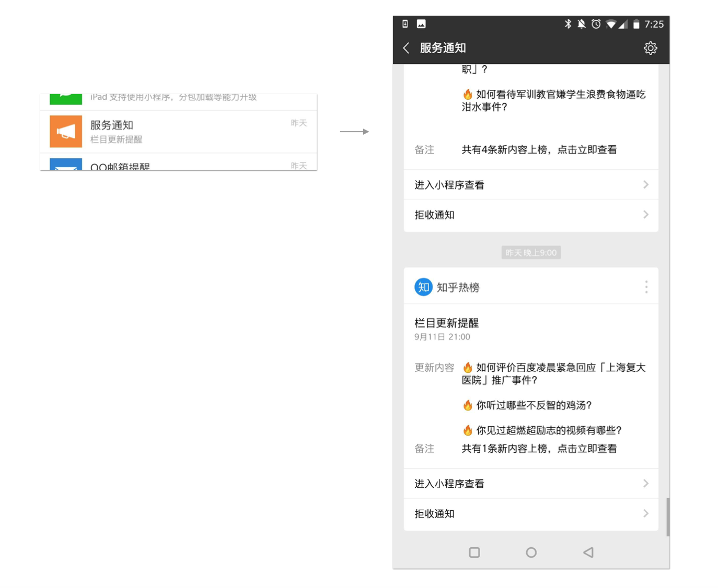Tap the 9月11日 21:00 date text
Viewport: 718px width, 588px height.
click(x=442, y=337)
